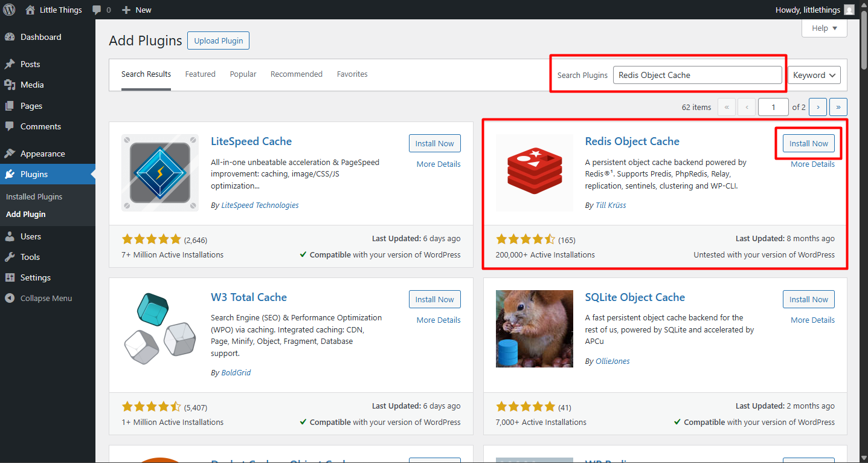This screenshot has height=463, width=868.
Task: Open the Keyword search type dropdown
Action: point(814,75)
